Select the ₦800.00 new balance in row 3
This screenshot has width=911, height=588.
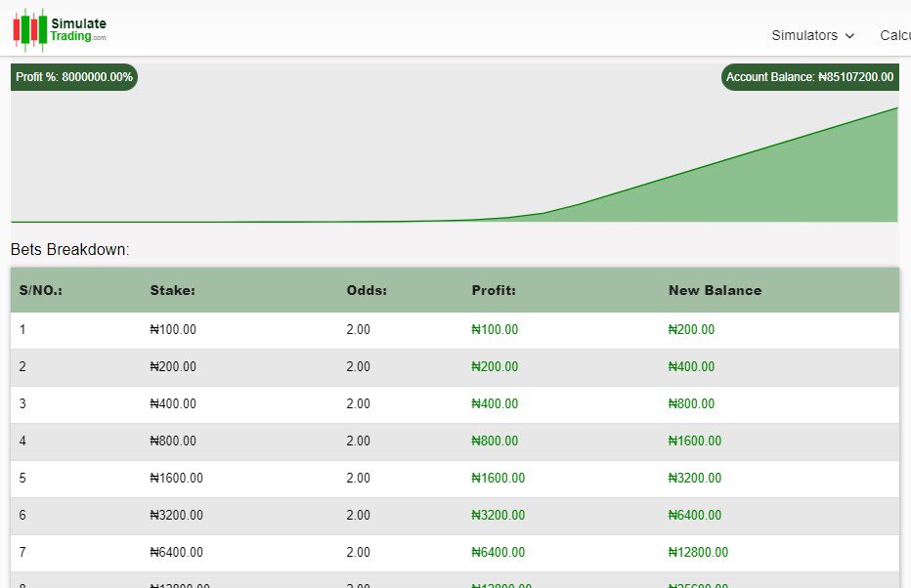pos(691,404)
